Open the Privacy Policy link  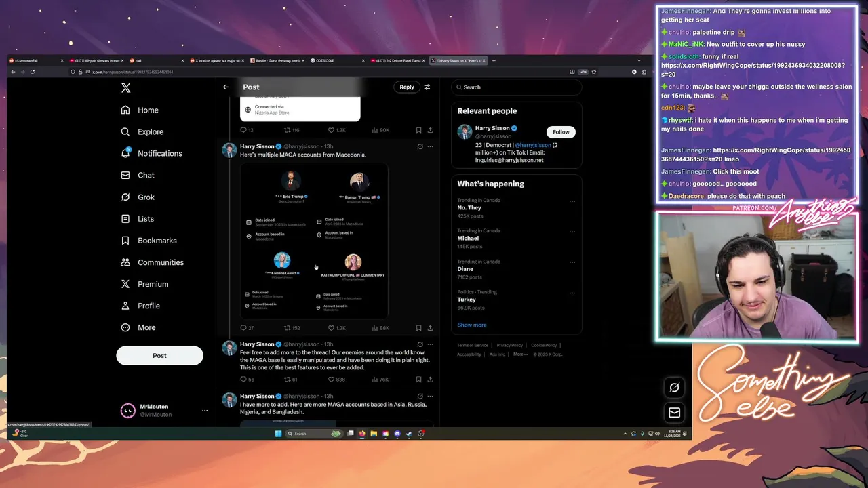(x=509, y=345)
